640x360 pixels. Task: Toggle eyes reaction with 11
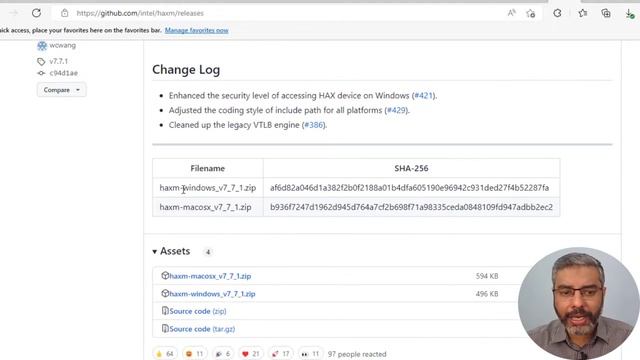(x=310, y=353)
